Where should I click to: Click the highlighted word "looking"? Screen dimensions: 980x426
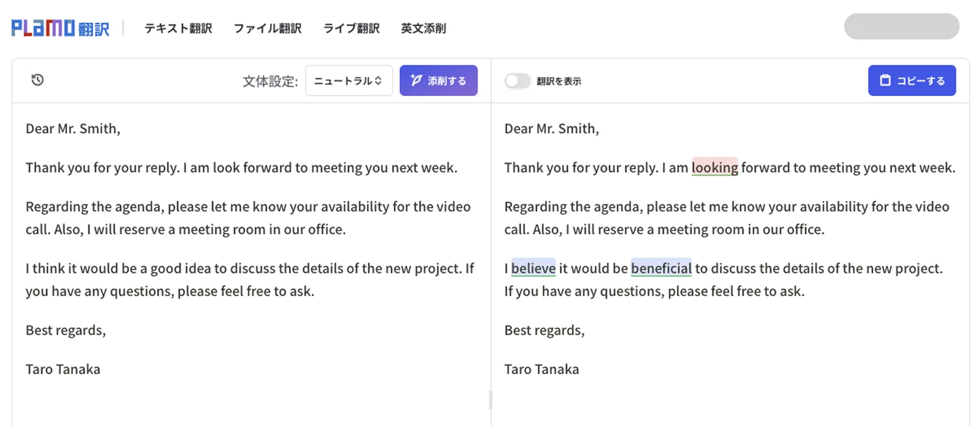point(715,168)
